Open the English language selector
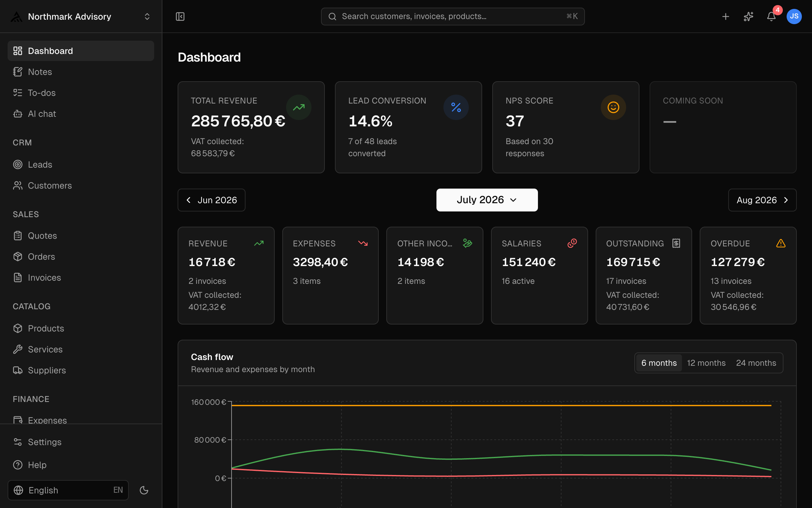 (x=68, y=490)
